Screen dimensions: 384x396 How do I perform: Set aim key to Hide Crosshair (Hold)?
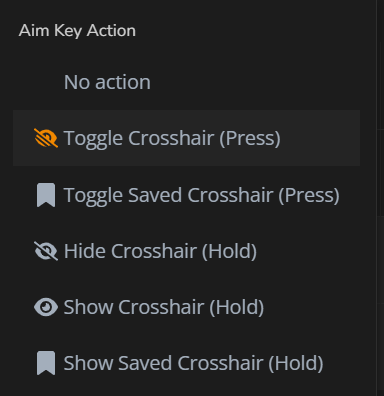coord(186,251)
